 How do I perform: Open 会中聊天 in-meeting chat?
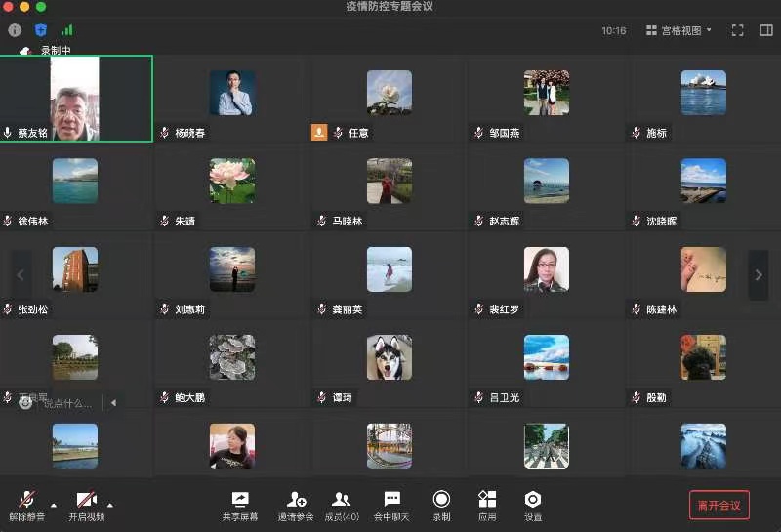tap(391, 506)
